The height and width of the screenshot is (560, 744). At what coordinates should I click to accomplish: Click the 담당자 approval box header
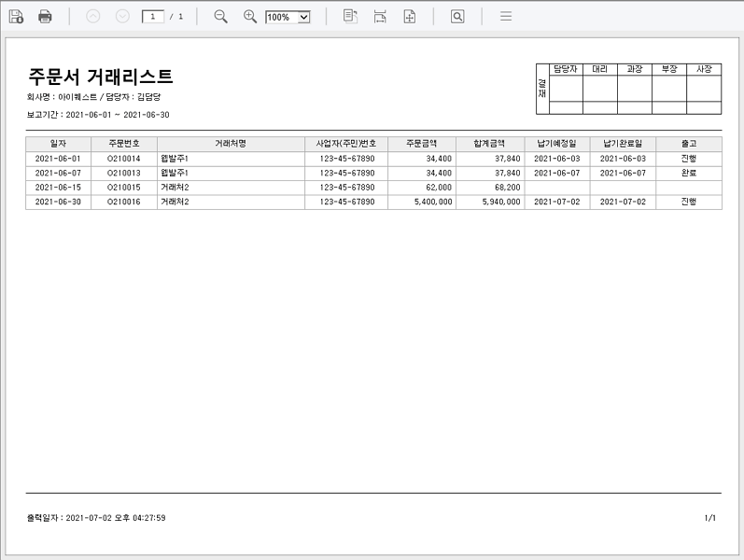pos(566,69)
